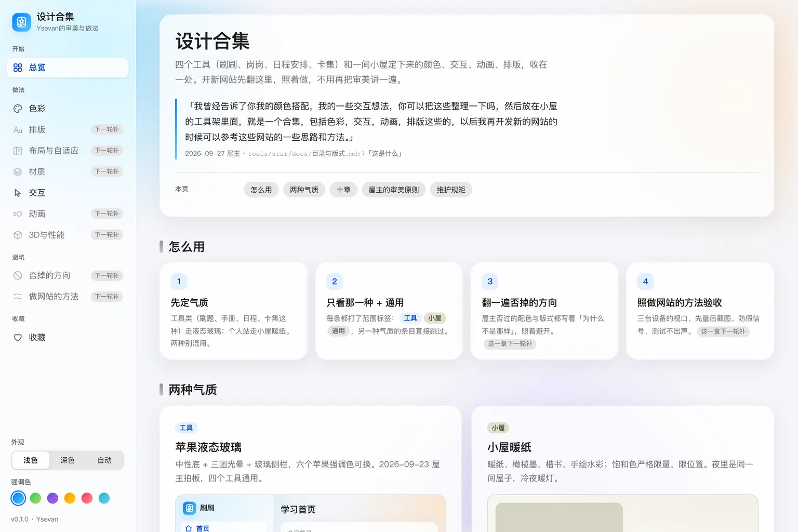Select the pink-red accent color
Viewport: 798px width, 532px height.
click(x=87, y=498)
